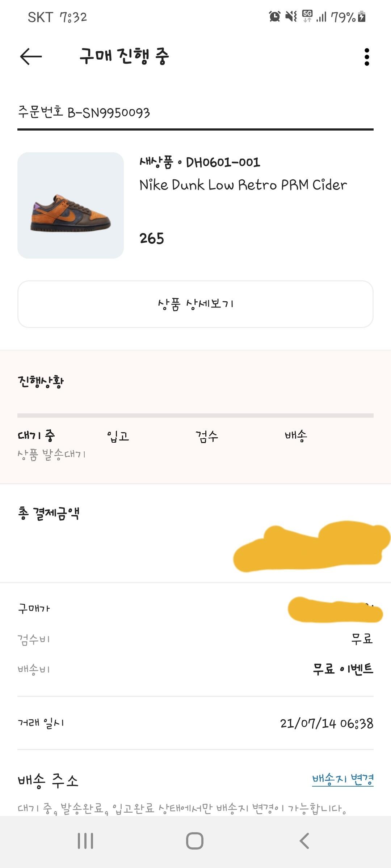391x868 pixels.
Task: Select the 배송 progress step
Action: click(x=296, y=435)
